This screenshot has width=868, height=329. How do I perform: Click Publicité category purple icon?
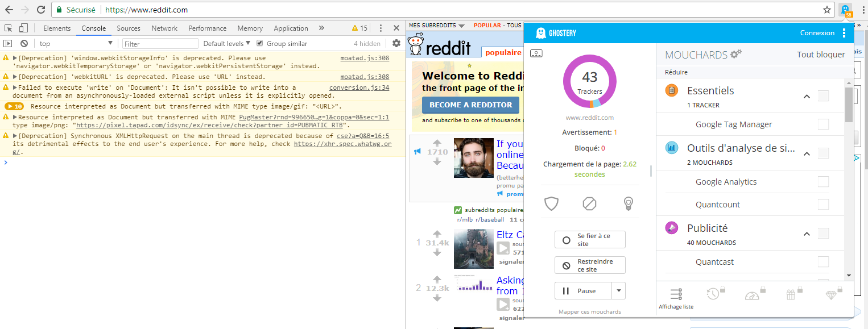[x=672, y=228]
